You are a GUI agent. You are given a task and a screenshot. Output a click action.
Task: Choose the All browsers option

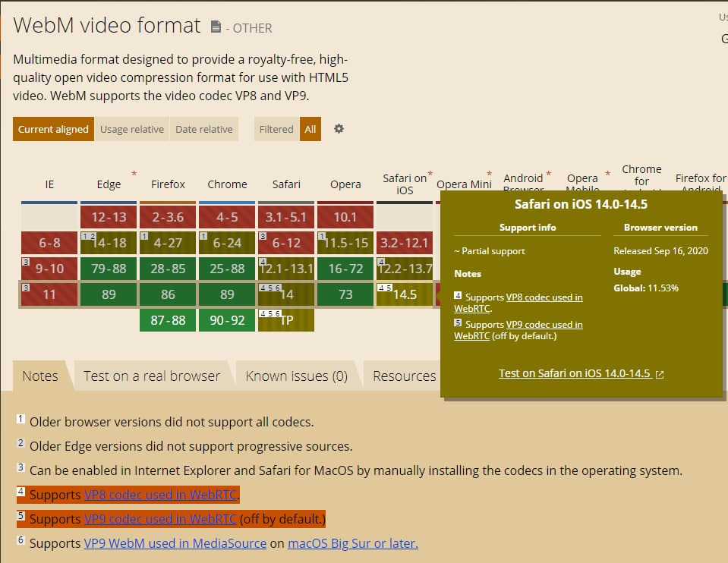click(x=310, y=129)
